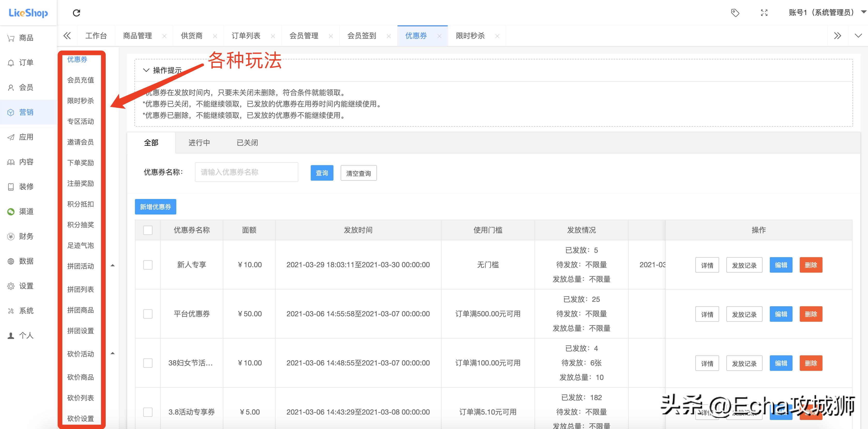Open the 会员 sidebar section

21,87
